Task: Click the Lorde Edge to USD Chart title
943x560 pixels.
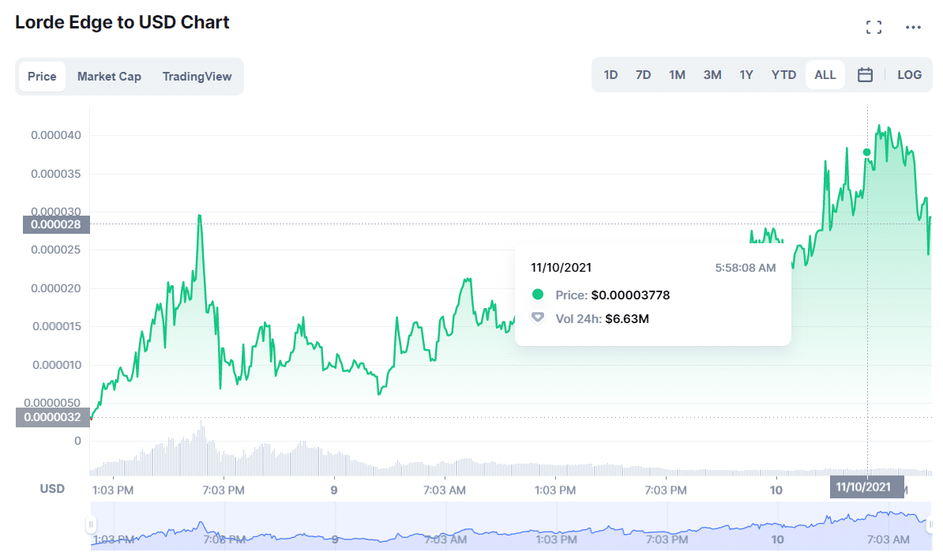Action: tap(122, 22)
